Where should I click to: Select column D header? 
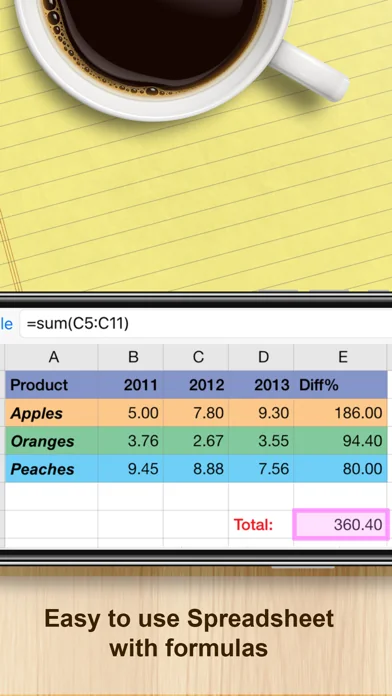point(261,357)
